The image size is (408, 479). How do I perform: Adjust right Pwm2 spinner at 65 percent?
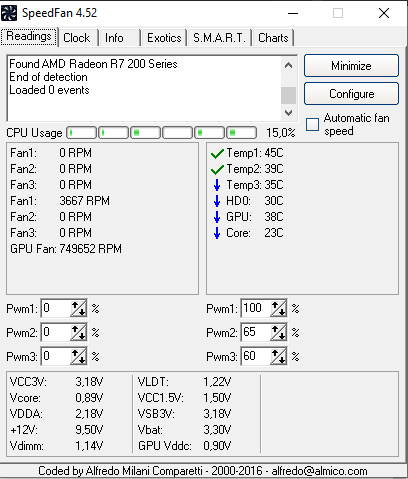point(278,333)
